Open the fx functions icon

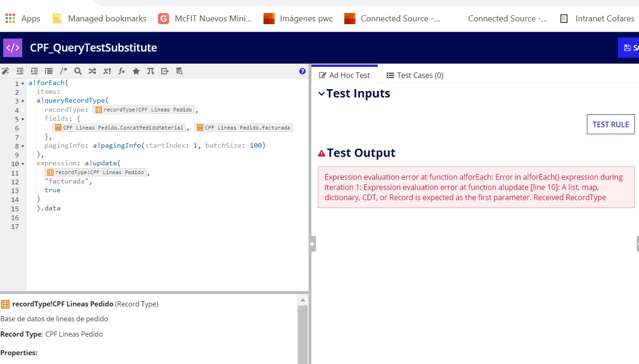122,71
